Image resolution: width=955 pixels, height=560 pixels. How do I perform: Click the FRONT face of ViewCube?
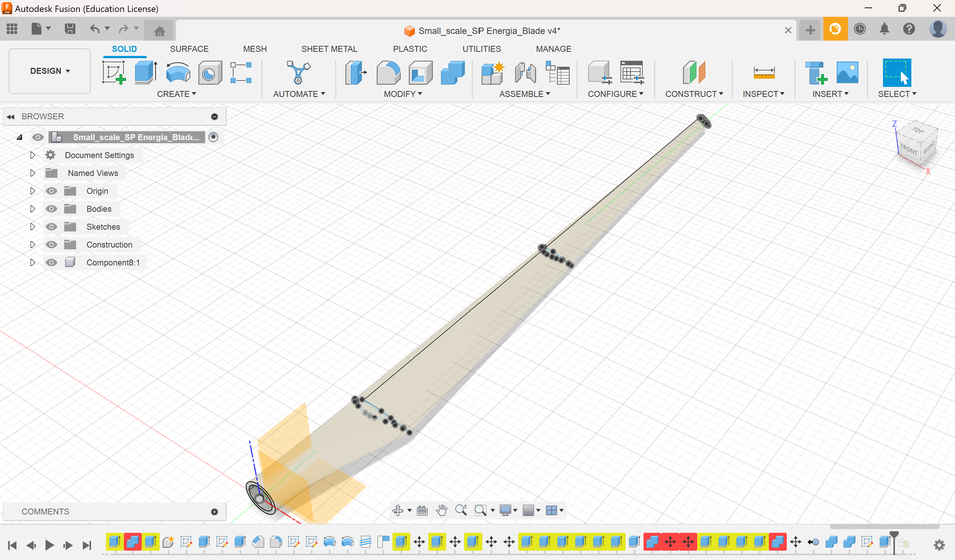click(x=909, y=149)
